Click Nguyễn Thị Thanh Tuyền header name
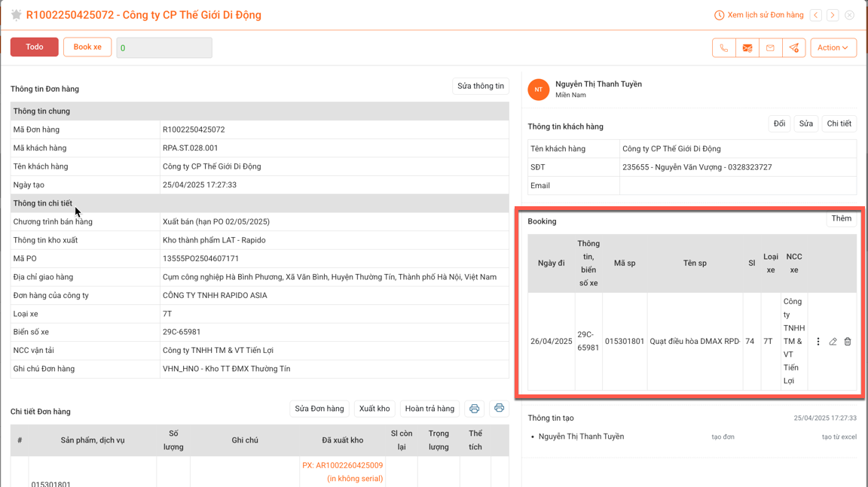Image resolution: width=868 pixels, height=487 pixels. pos(598,84)
